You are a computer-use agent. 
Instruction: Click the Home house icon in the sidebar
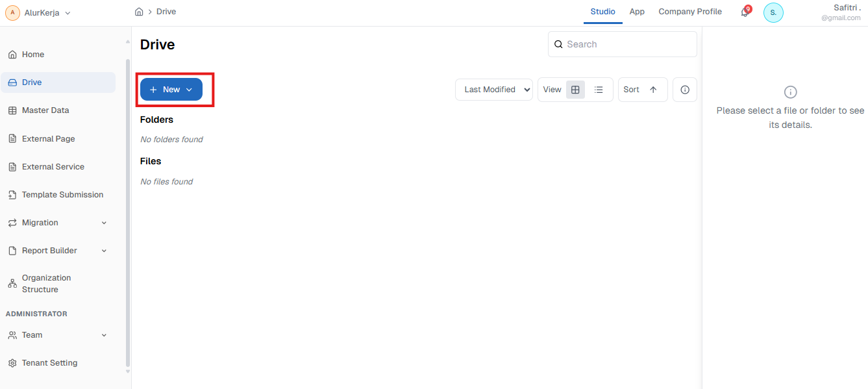coord(12,55)
